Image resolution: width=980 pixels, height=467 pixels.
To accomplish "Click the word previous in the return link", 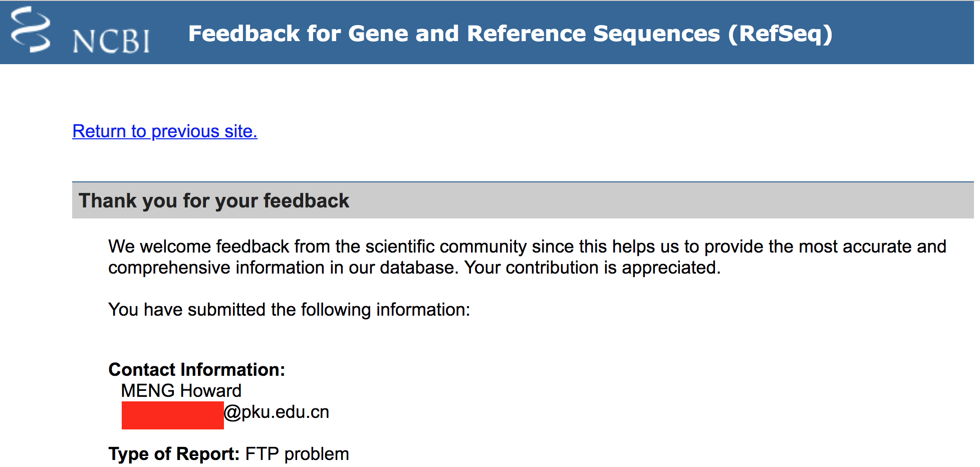I will pyautogui.click(x=185, y=131).
